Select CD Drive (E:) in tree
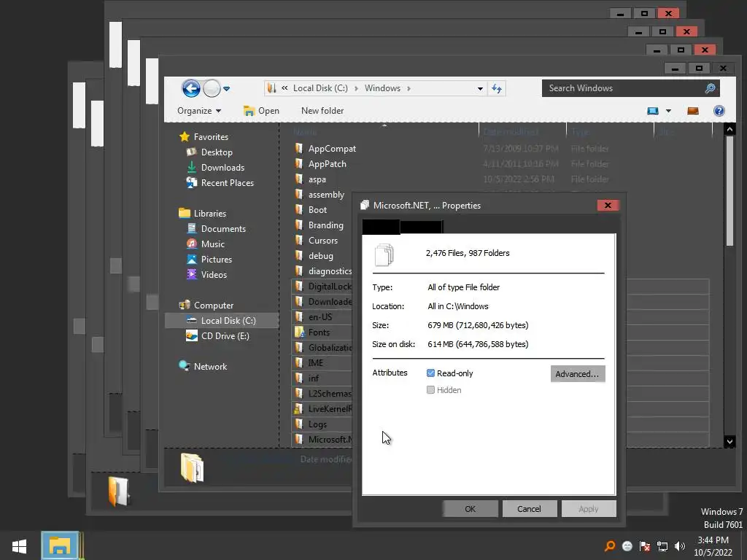 [217, 335]
